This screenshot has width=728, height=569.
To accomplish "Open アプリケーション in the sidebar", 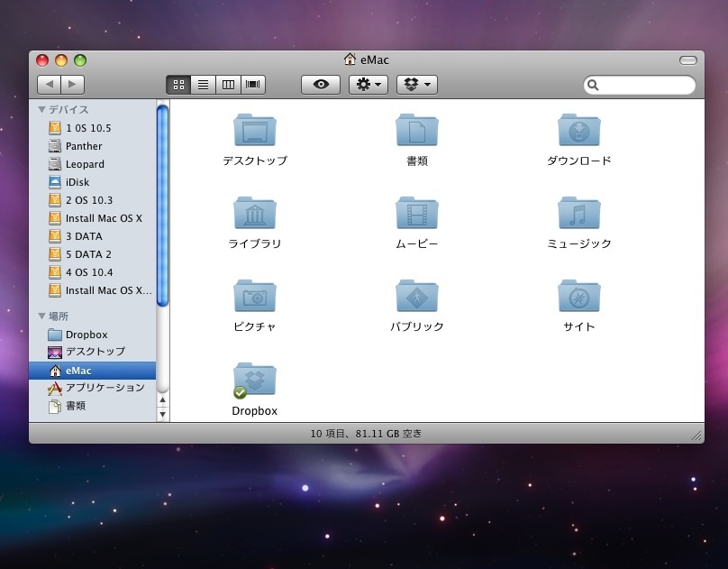I will coord(93,388).
